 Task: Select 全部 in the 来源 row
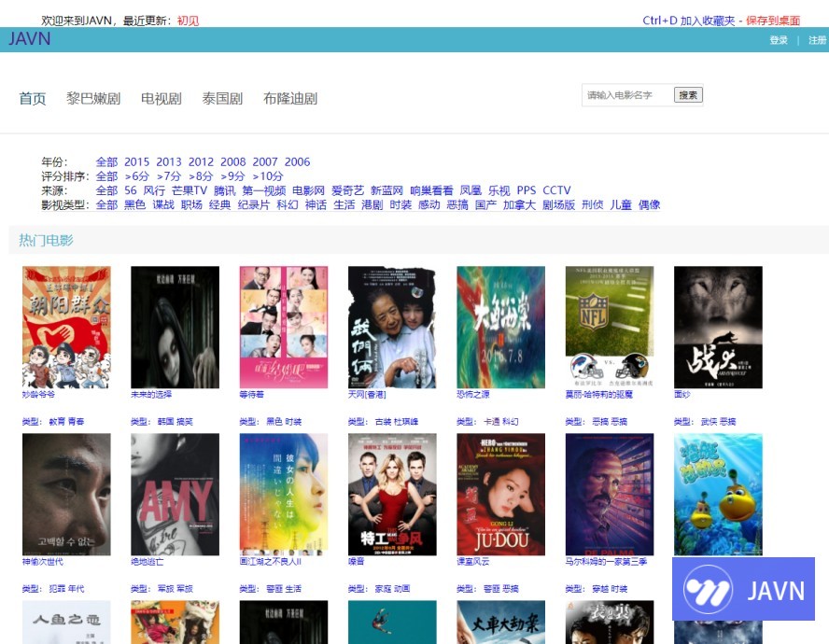coord(106,190)
